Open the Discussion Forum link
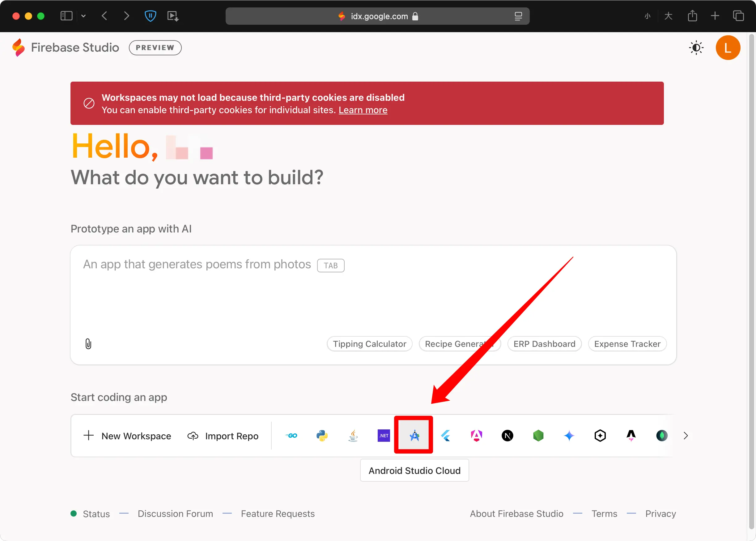The image size is (756, 541). pos(176,514)
